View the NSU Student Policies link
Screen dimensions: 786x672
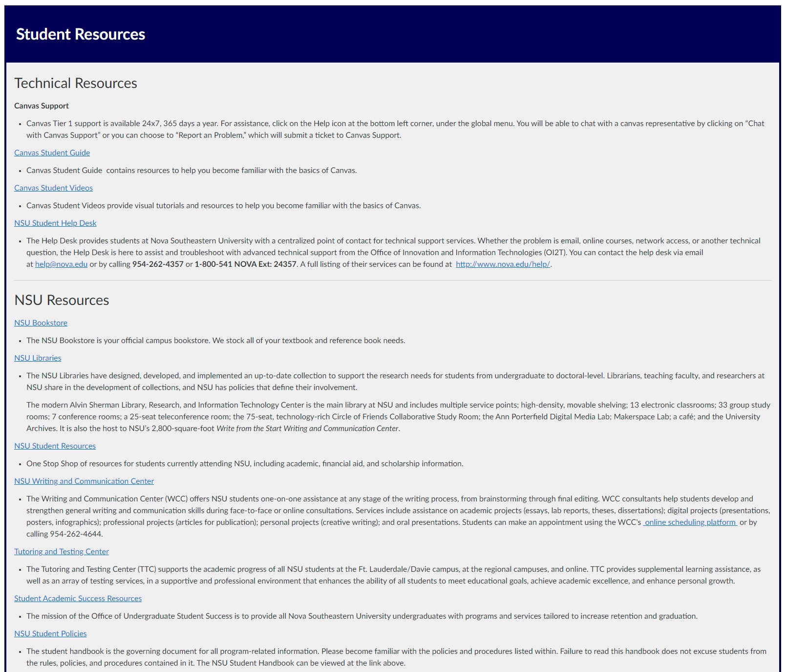coord(50,633)
